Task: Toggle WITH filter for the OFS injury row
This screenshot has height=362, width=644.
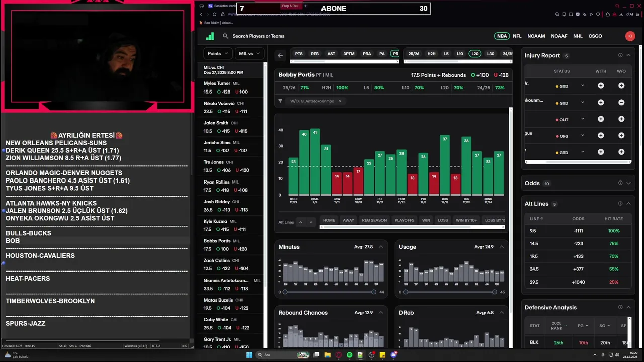Action: pyautogui.click(x=601, y=136)
